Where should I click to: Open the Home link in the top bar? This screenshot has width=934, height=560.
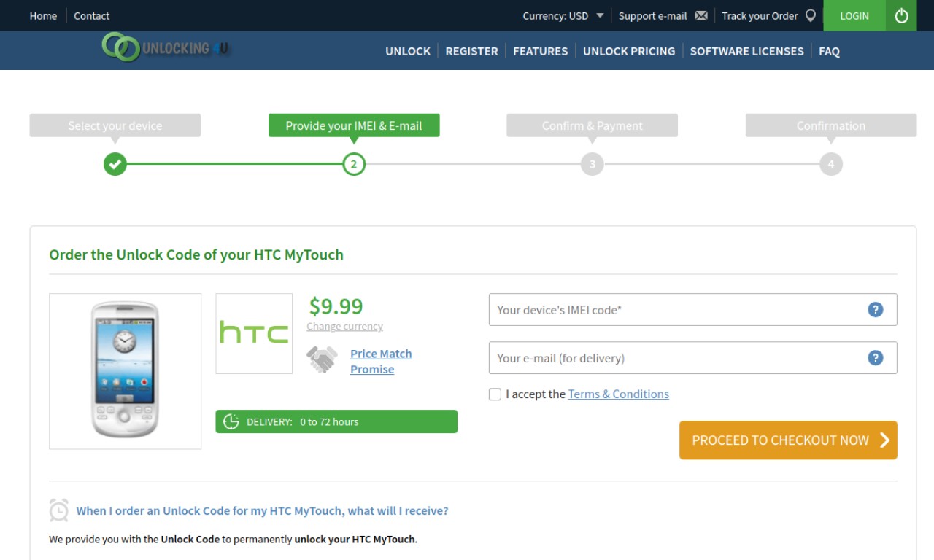click(43, 15)
